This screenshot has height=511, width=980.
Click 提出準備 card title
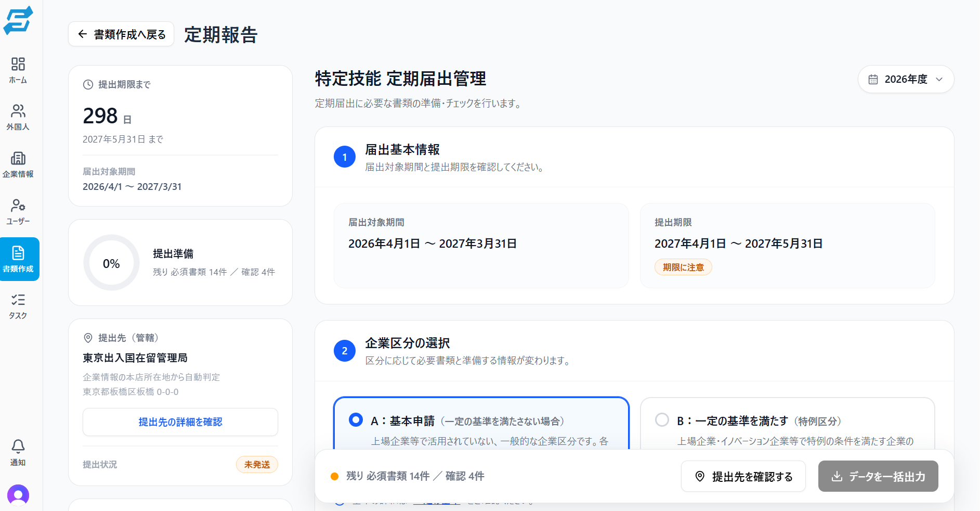(x=173, y=254)
